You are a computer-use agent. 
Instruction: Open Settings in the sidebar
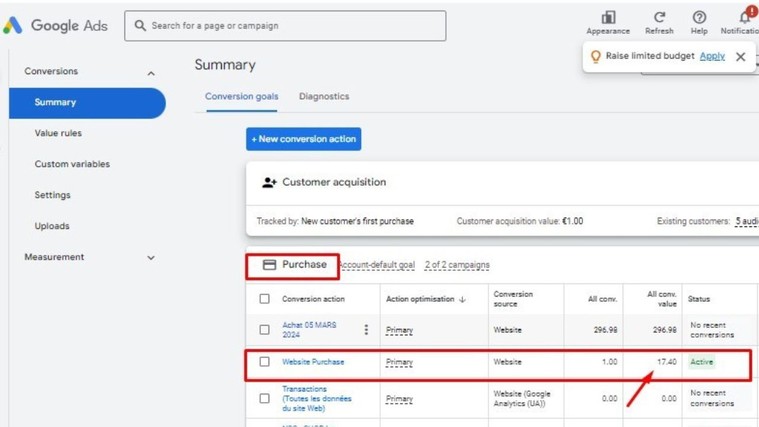click(52, 195)
